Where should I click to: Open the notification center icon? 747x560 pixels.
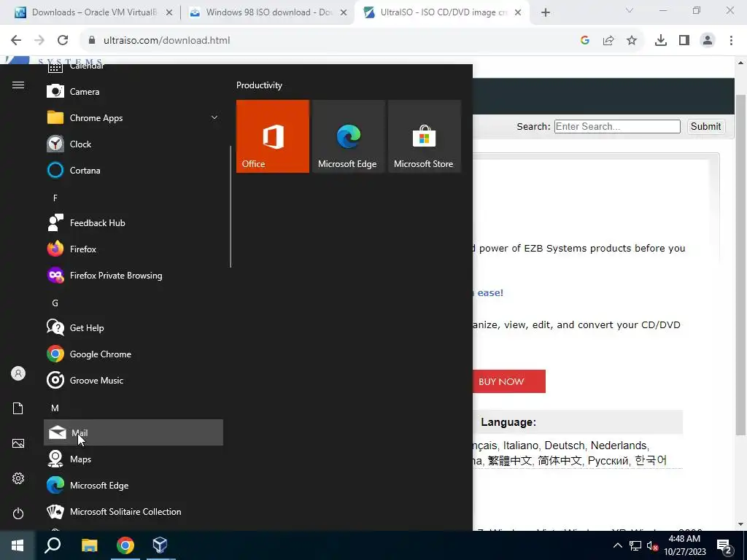[724, 545]
